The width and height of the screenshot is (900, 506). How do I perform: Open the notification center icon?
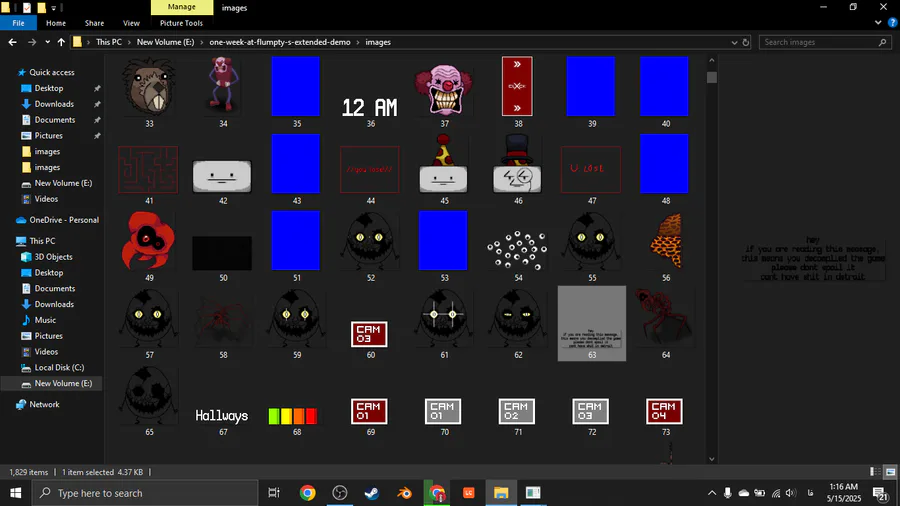click(x=881, y=493)
